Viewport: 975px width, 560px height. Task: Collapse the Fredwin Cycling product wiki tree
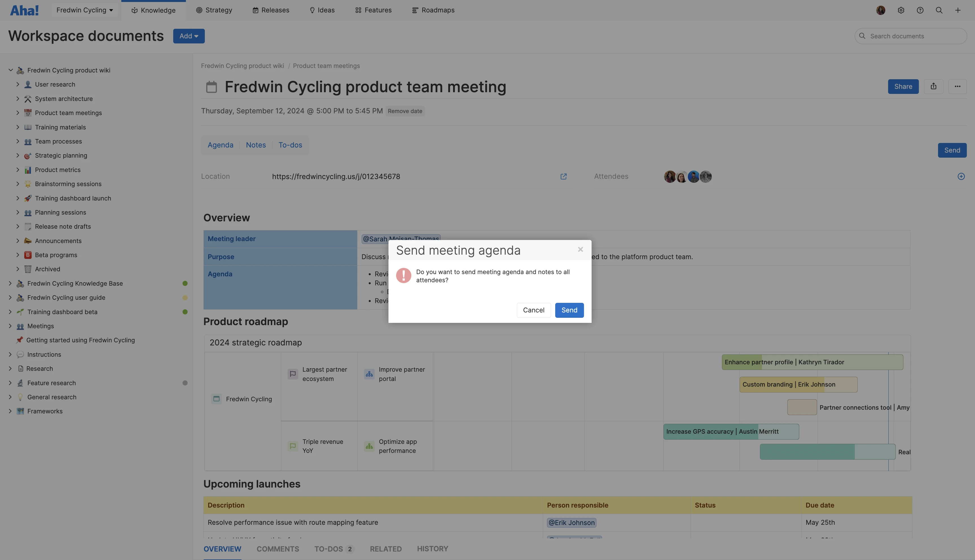[x=10, y=70]
